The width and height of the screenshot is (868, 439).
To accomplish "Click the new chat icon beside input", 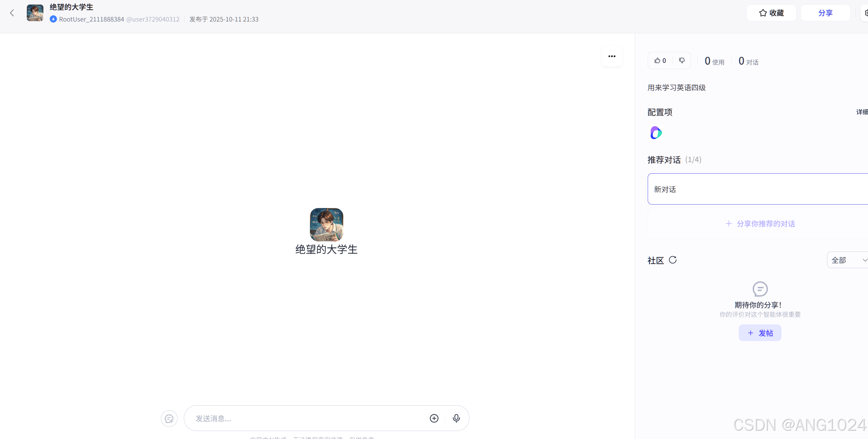I will pos(169,419).
